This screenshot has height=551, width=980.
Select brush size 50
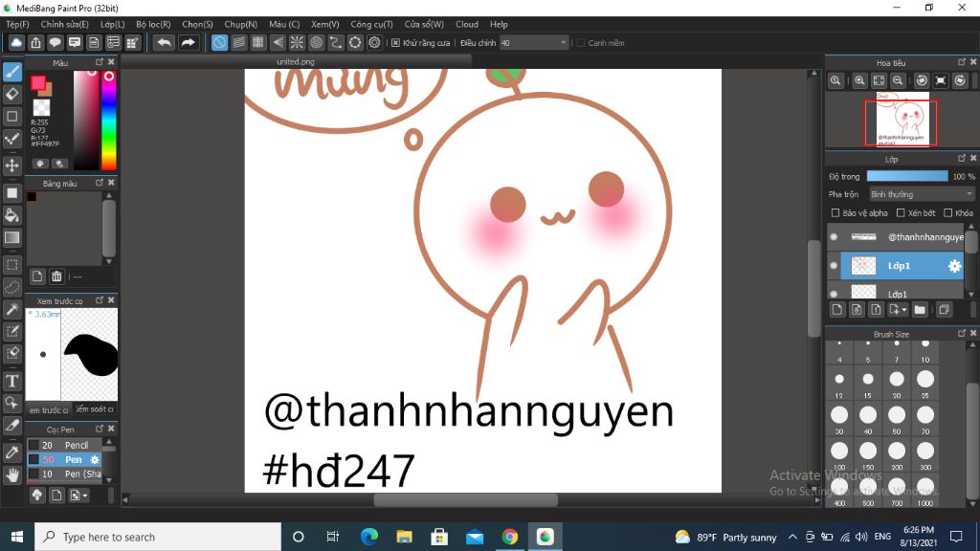[x=897, y=419]
